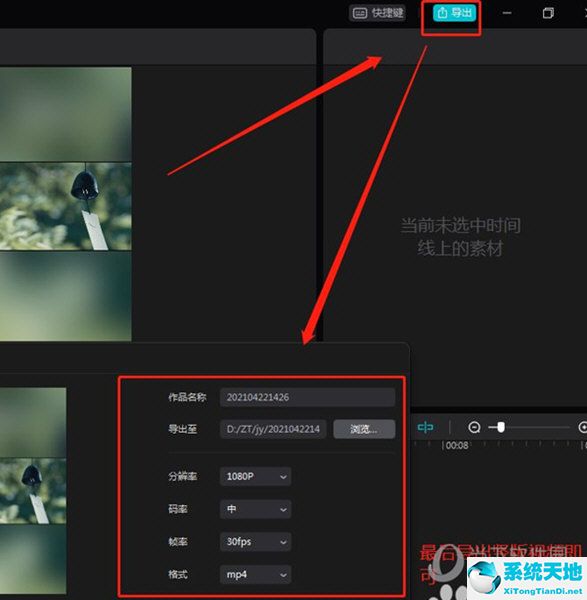This screenshot has height=600, width=587.
Task: Click the wind chime preview in player
Action: 66,207
